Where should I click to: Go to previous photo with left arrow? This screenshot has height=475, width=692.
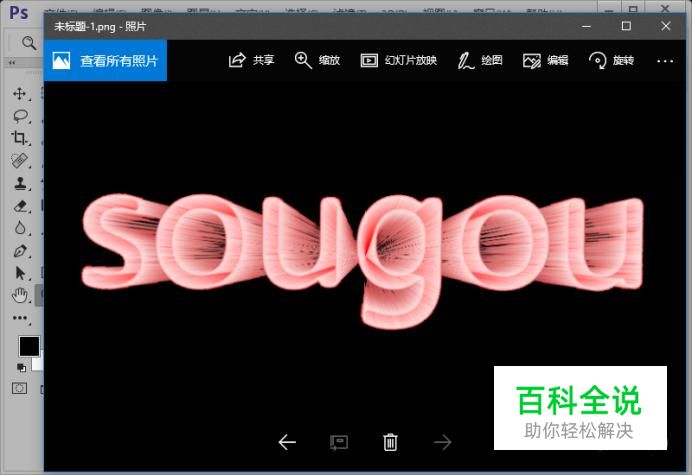287,442
